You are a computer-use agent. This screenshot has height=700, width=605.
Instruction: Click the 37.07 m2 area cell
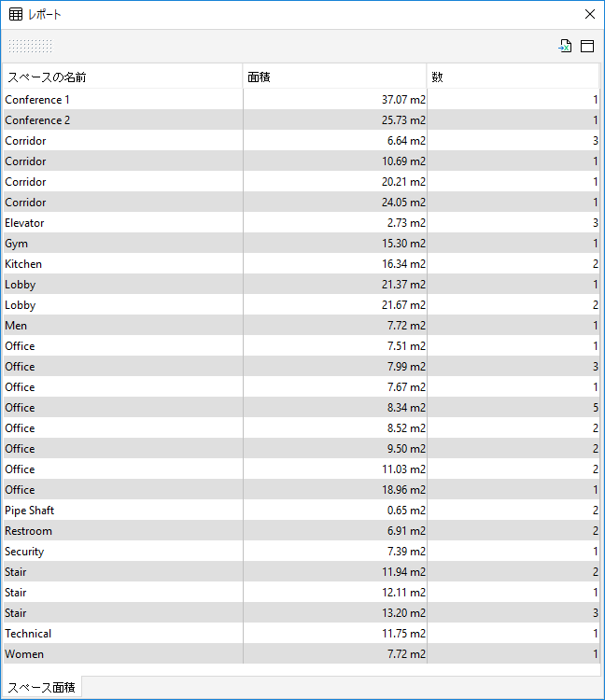click(335, 100)
